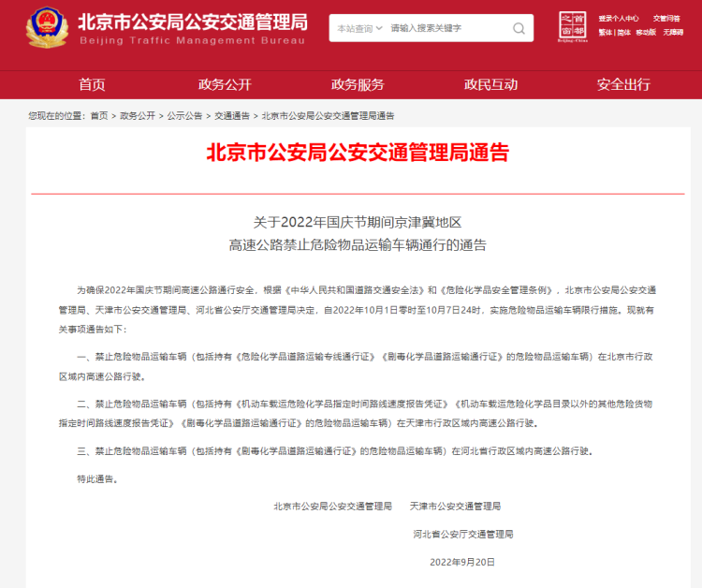Click 首页 in the breadcrumb trail
Viewport: 702px width, 588px height.
click(x=99, y=116)
